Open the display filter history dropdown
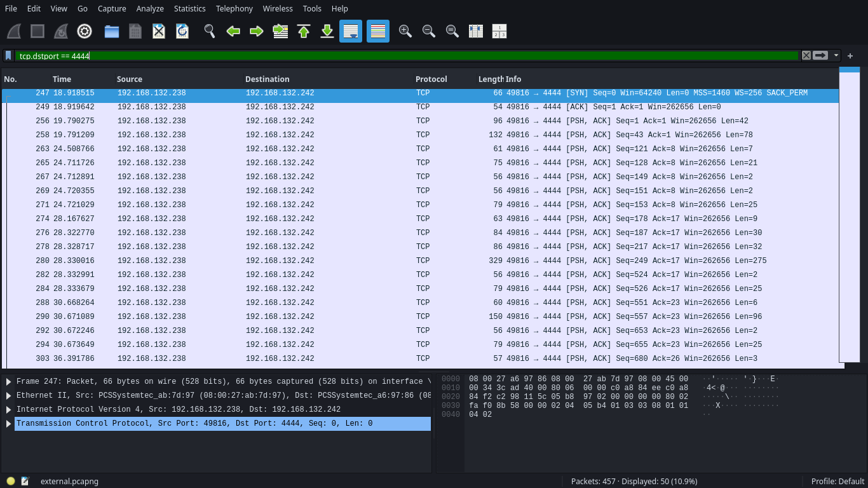The width and height of the screenshot is (868, 488). pyautogui.click(x=836, y=56)
